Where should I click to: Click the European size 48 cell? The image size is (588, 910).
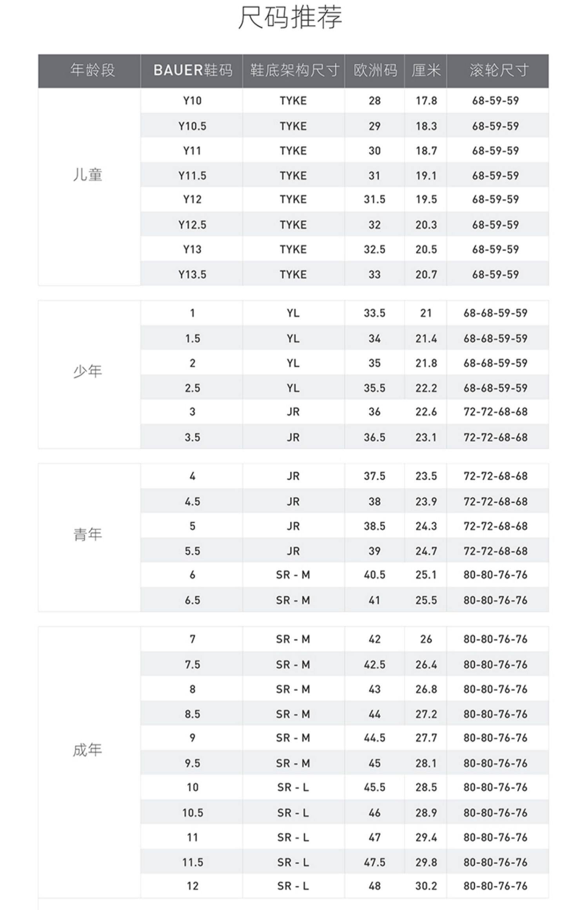tap(374, 886)
